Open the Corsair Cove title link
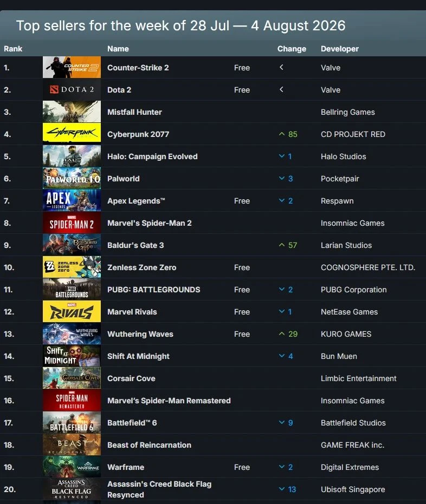 point(131,378)
